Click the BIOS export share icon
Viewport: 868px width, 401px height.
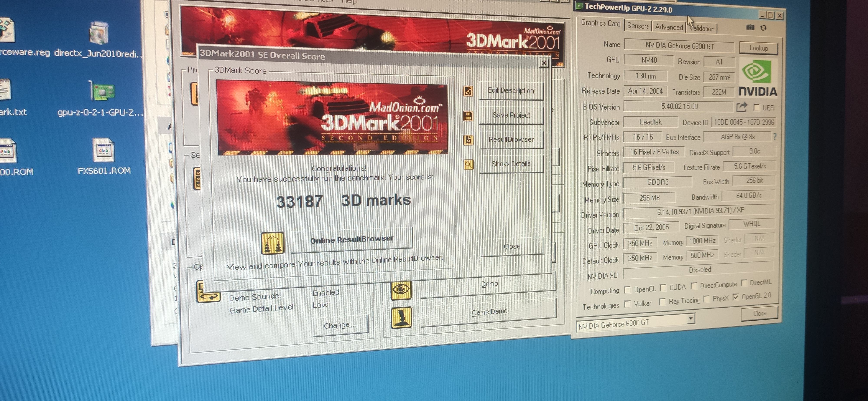point(741,107)
